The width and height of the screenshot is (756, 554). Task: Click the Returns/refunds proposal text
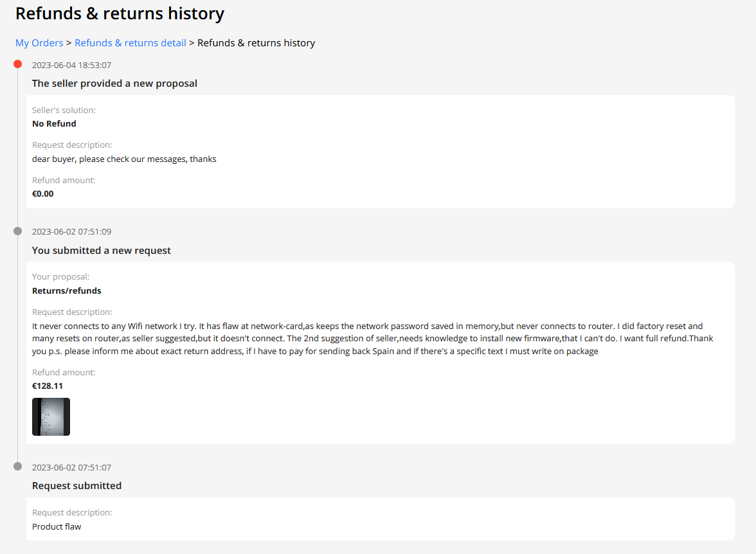(x=67, y=290)
